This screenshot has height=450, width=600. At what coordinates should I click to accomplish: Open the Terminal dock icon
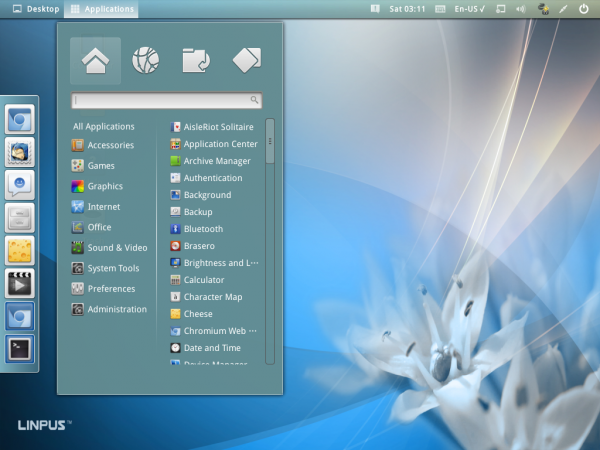tap(20, 349)
